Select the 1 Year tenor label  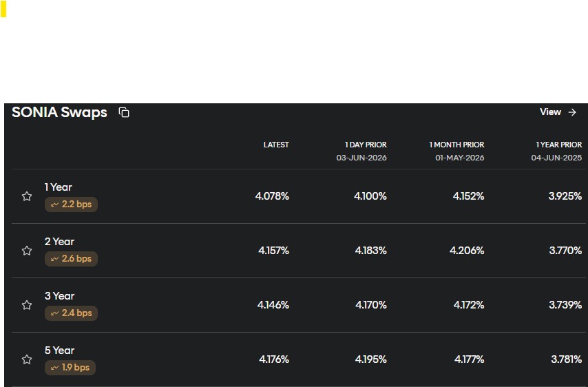[x=58, y=187]
